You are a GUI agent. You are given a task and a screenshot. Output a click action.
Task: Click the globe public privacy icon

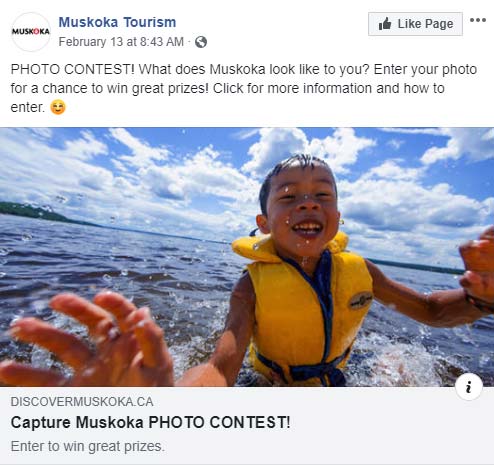(x=201, y=42)
